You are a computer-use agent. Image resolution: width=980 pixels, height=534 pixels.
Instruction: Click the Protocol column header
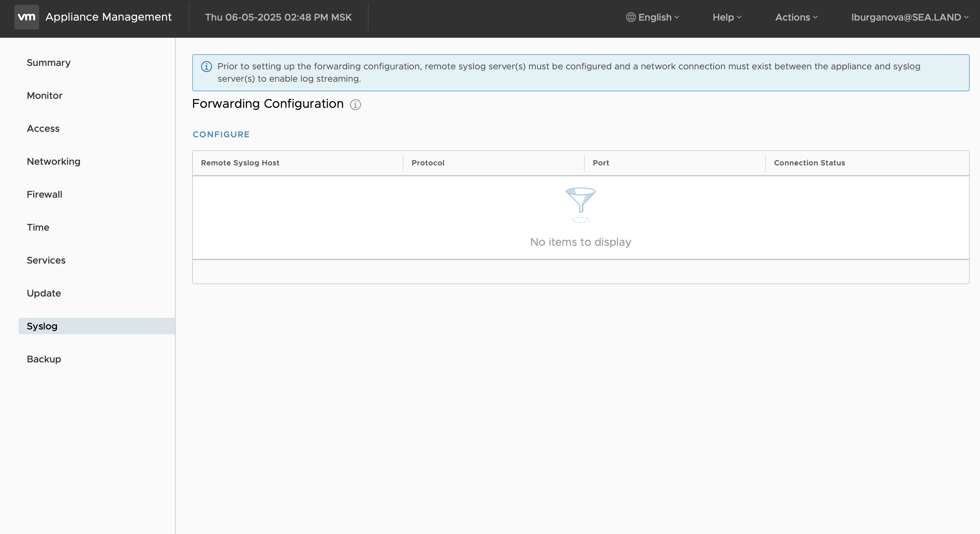point(428,163)
